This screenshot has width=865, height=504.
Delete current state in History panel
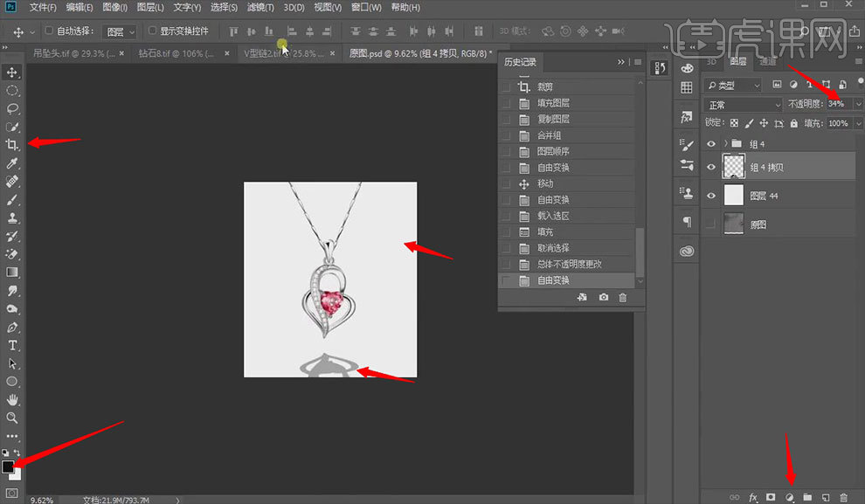623,298
